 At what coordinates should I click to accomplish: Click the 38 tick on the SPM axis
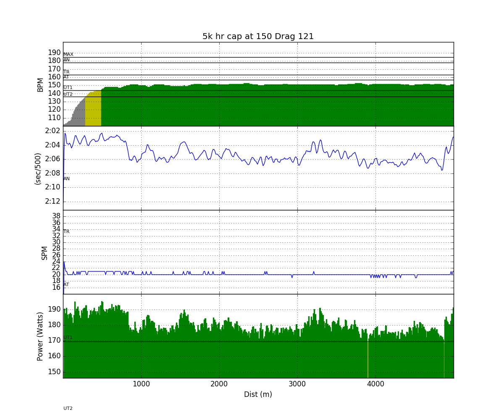(56, 216)
